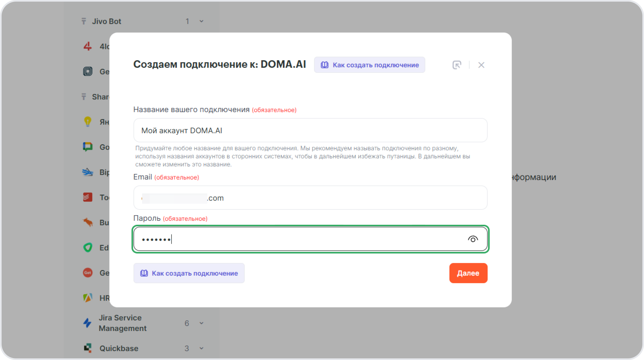Viewport: 644px width, 360px height.
Task: Expand the Jivo Bot chevron
Action: pyautogui.click(x=202, y=21)
